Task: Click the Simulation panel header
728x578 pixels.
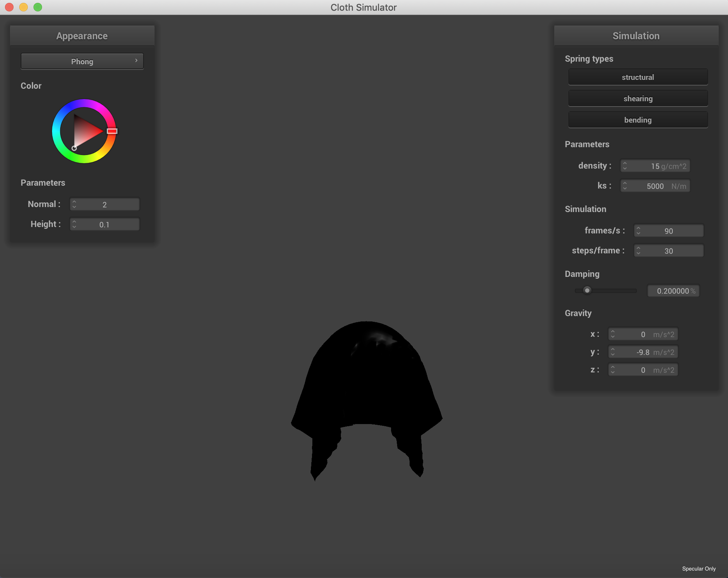Action: (x=636, y=36)
